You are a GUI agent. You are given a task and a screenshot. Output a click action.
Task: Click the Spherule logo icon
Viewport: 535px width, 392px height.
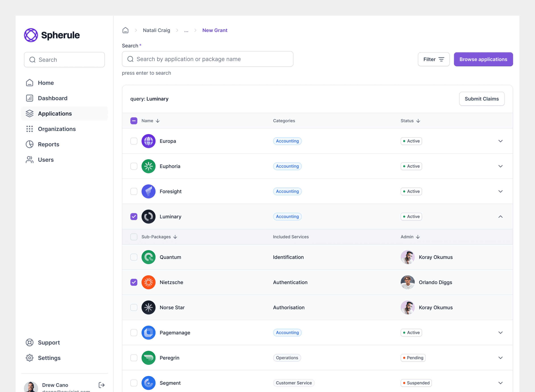click(31, 35)
